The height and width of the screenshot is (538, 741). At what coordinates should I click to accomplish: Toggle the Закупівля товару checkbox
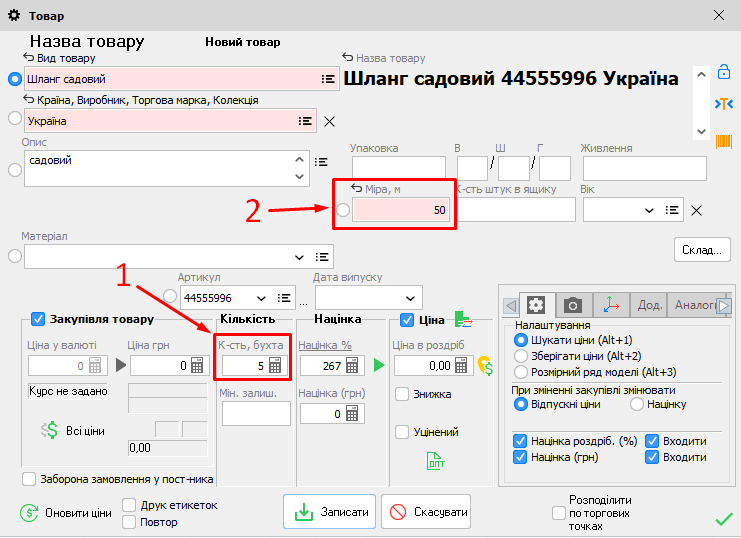38,319
